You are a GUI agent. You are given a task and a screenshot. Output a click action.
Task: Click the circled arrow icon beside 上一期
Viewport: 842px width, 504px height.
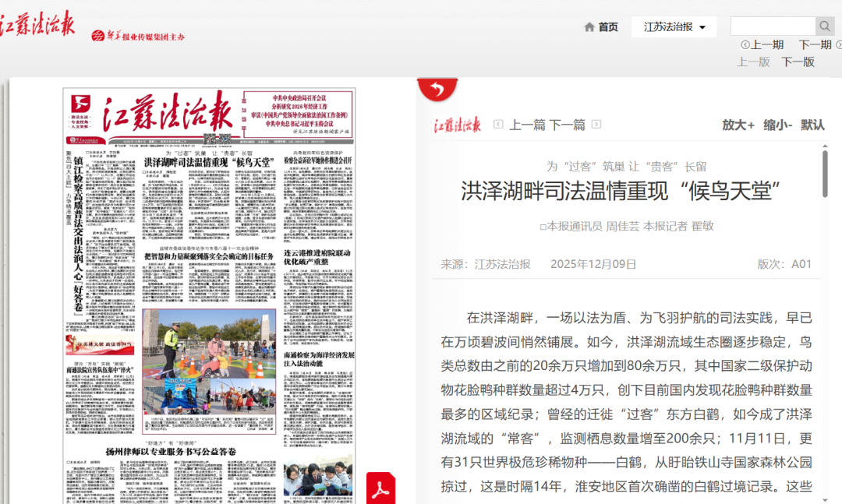(745, 45)
